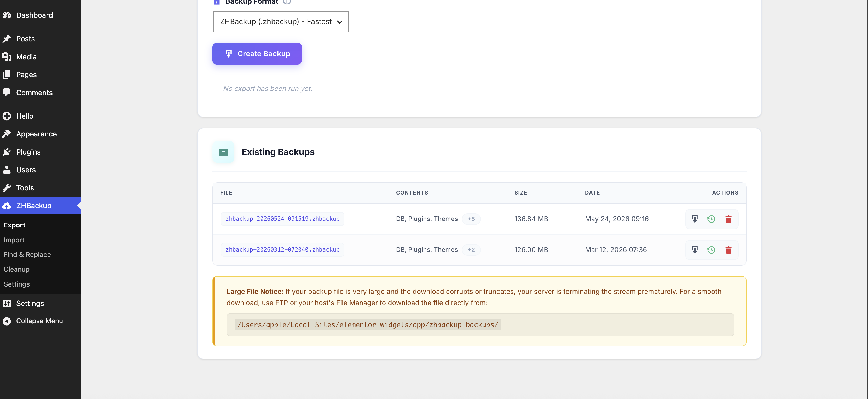Click the Pages icon in sidebar
868x399 pixels.
pyautogui.click(x=7, y=75)
